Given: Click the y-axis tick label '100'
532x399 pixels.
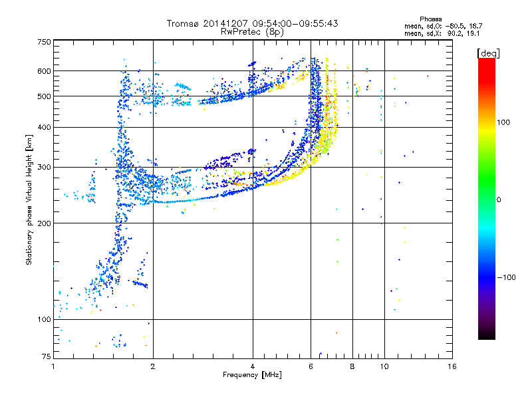Looking at the screenshot, I should (44, 320).
